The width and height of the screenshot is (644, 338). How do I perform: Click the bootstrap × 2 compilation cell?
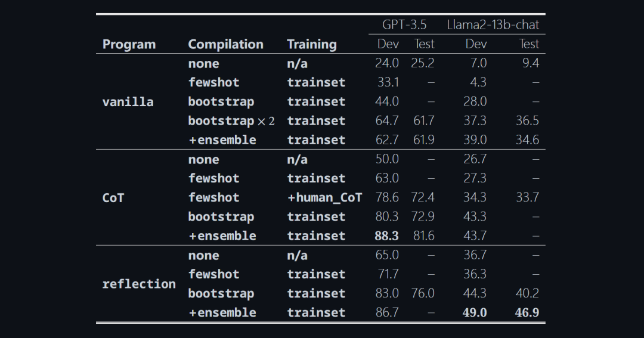pos(231,120)
